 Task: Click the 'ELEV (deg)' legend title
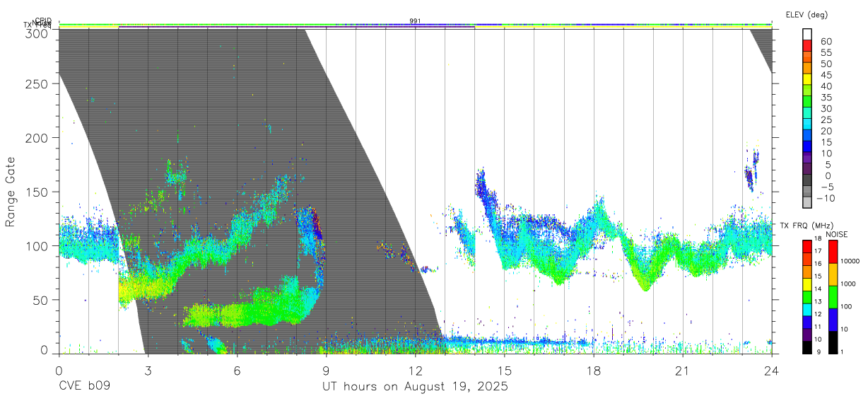pos(807,15)
